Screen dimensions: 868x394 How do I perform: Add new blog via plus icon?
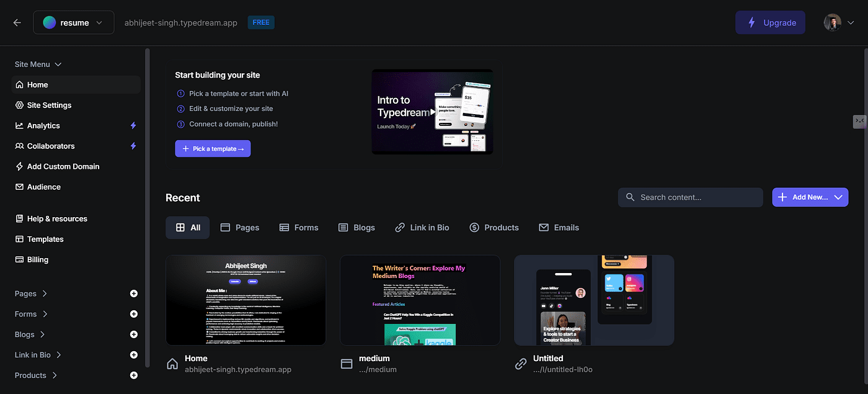tap(133, 334)
